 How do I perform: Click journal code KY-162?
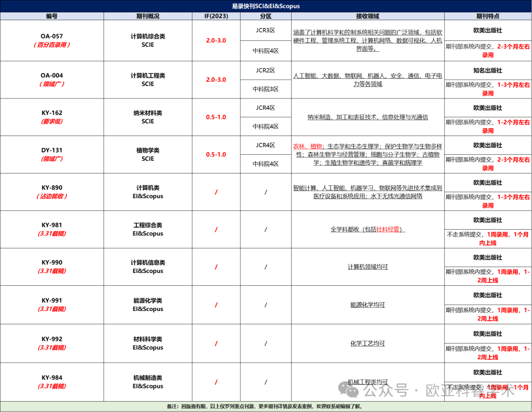[52, 113]
